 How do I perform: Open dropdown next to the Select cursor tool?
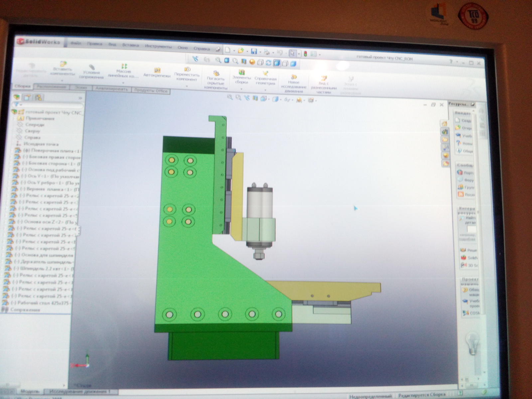pyautogui.click(x=299, y=54)
